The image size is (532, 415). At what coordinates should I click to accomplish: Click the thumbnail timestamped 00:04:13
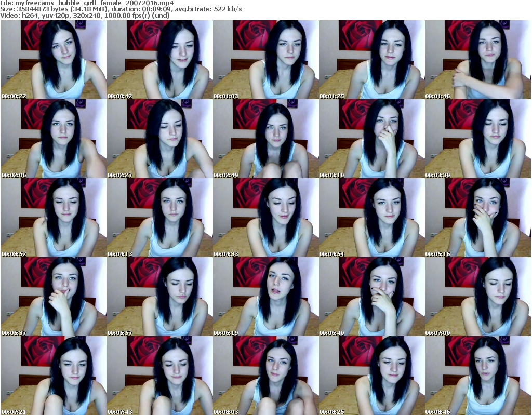[160, 218]
